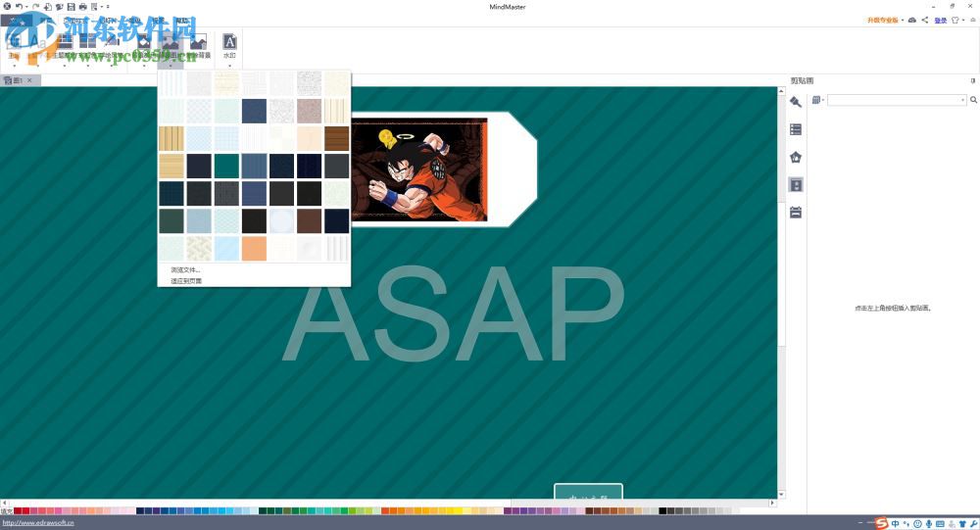The image size is (980, 530).
Task: Click the login (登录) link
Action: click(x=940, y=20)
